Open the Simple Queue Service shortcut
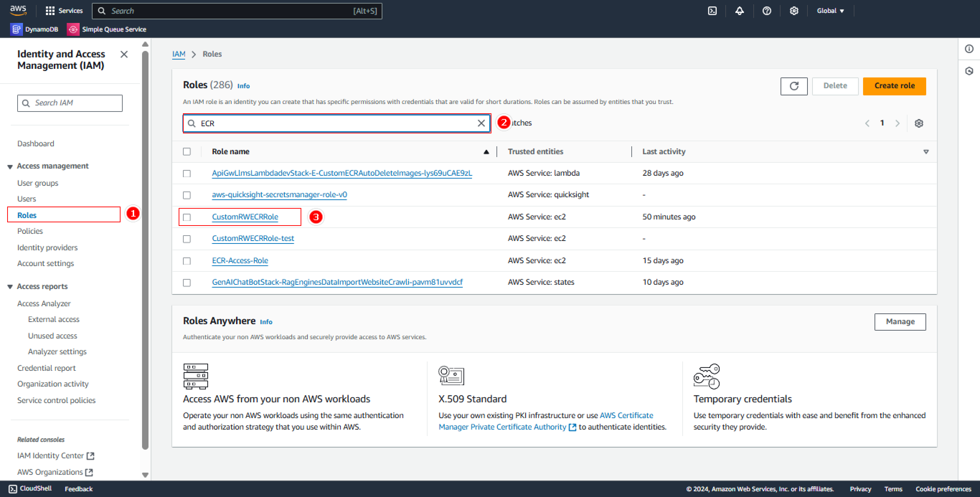 click(x=107, y=29)
